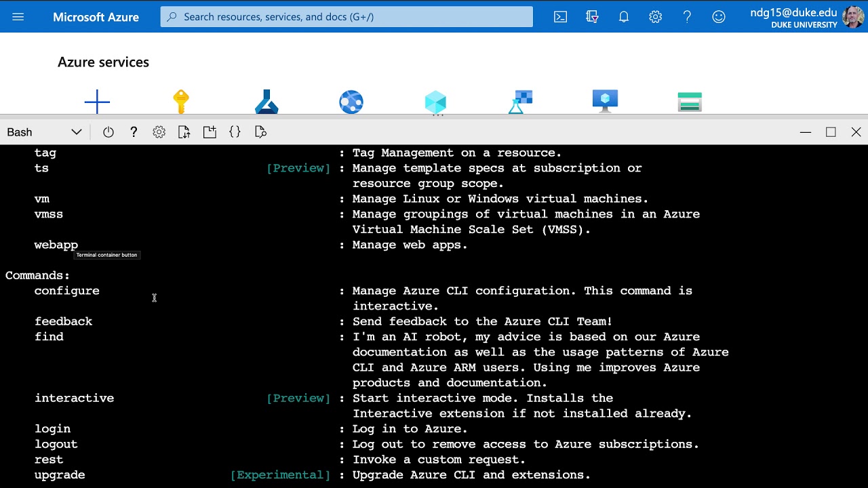Screen dimensions: 868x488
Task: Click 'Invoke a custom request.' text
Action: tap(439, 460)
